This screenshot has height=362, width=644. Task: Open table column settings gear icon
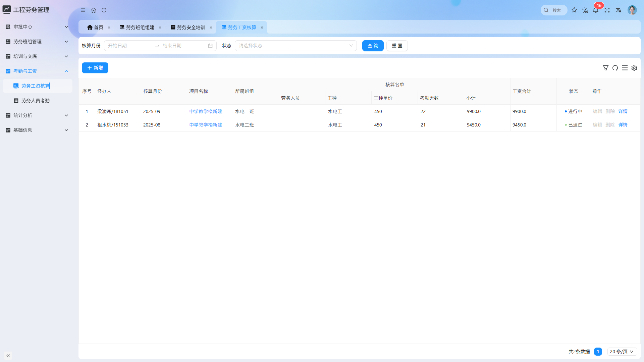coord(634,68)
